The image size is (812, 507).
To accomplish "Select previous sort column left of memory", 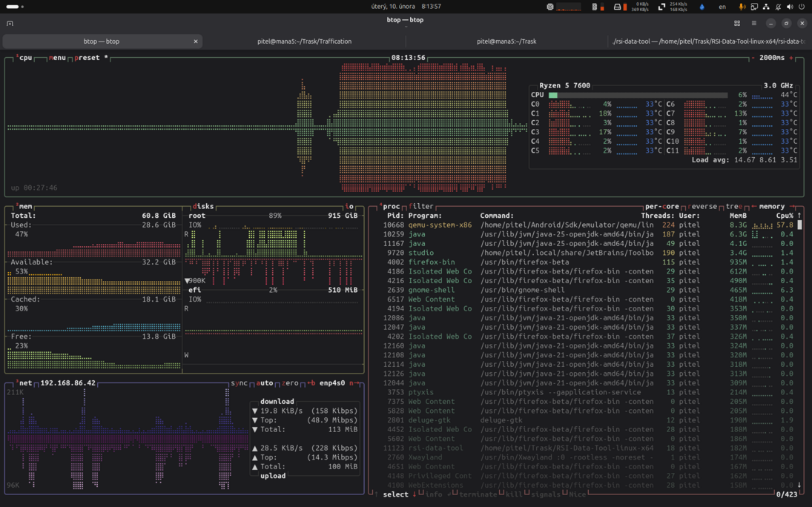I will [x=753, y=206].
